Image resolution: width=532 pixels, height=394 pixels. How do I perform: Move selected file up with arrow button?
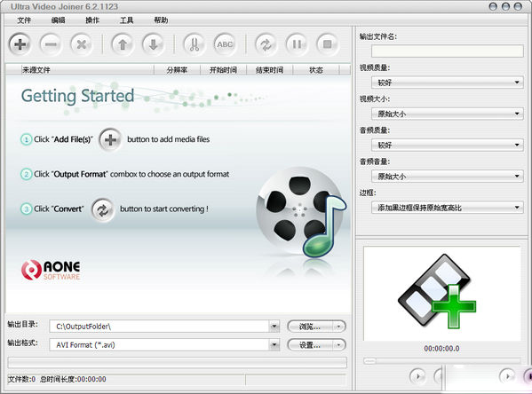click(123, 44)
